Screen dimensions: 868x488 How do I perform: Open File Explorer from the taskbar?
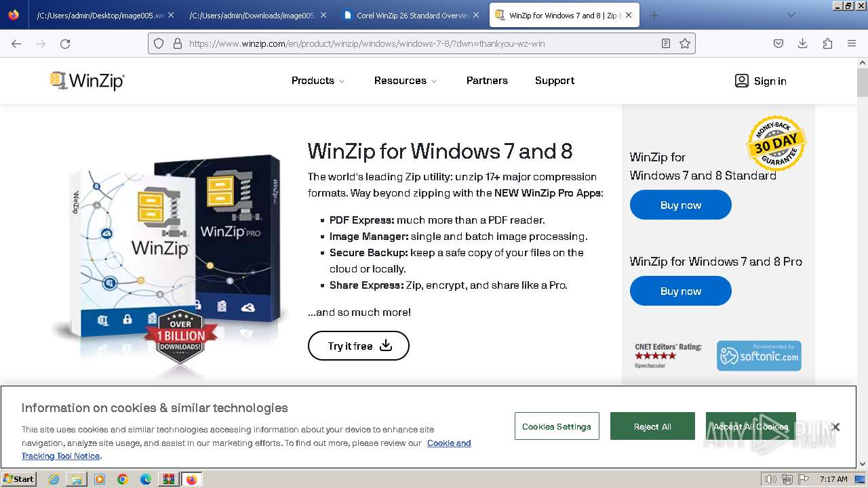point(77,479)
